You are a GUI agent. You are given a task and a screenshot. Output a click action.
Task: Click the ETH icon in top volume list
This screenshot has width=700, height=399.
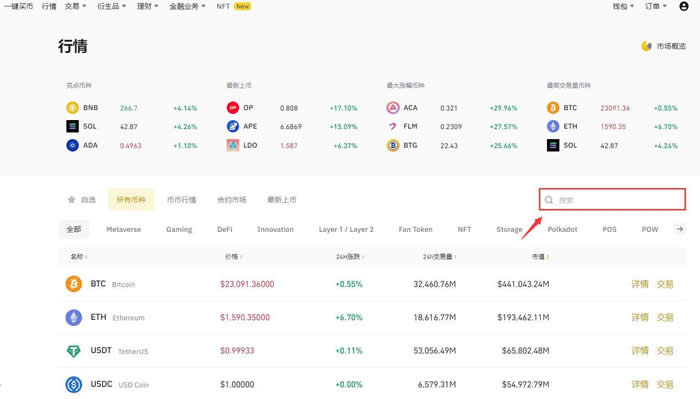click(553, 126)
